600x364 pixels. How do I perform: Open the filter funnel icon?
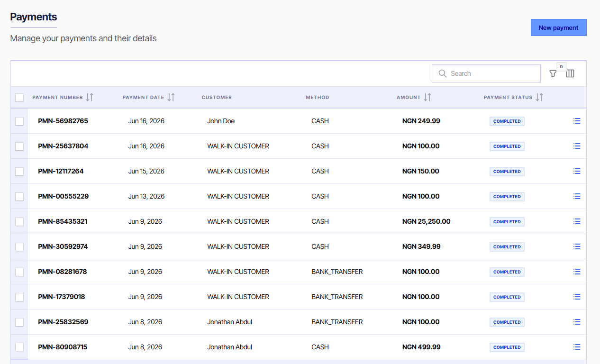point(553,73)
